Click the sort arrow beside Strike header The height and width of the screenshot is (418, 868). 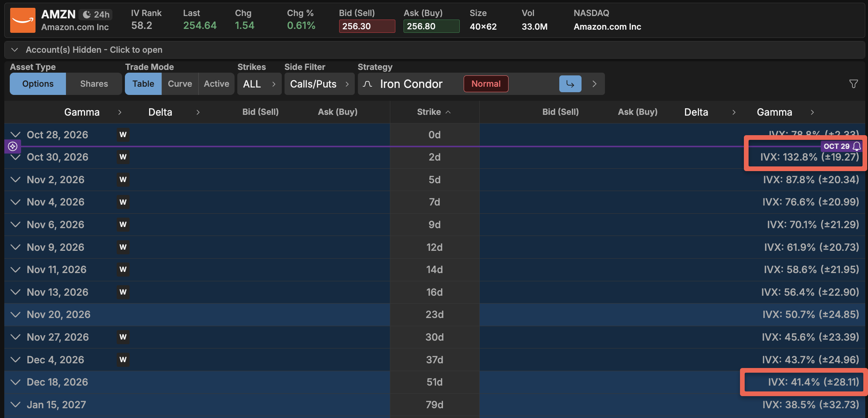[x=448, y=112]
